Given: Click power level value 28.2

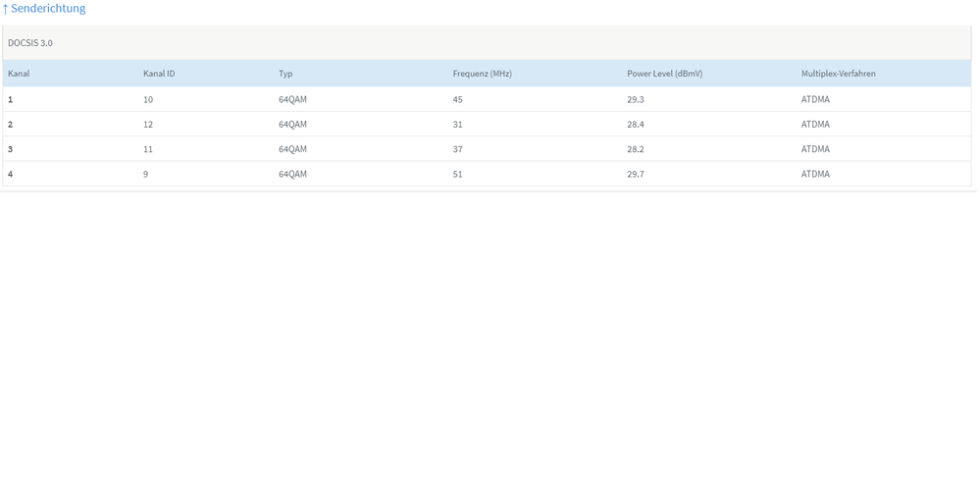Looking at the screenshot, I should pos(635,149).
